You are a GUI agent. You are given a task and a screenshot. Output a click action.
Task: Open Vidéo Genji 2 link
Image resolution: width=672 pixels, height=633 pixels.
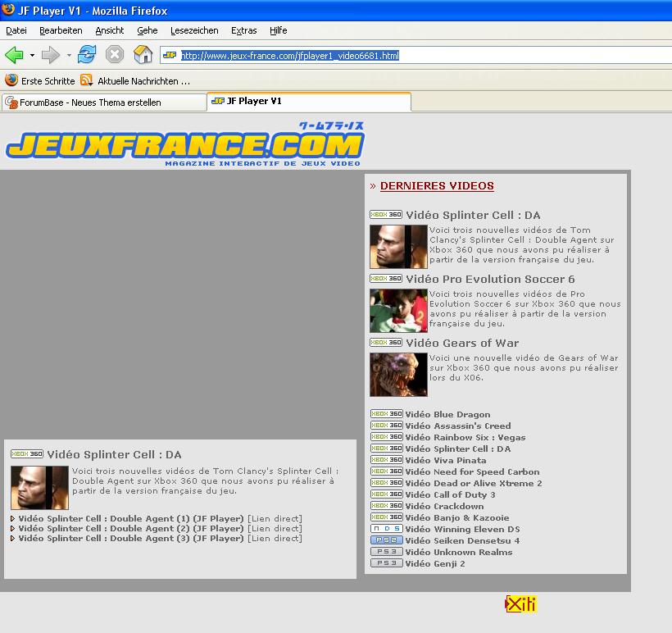435,563
